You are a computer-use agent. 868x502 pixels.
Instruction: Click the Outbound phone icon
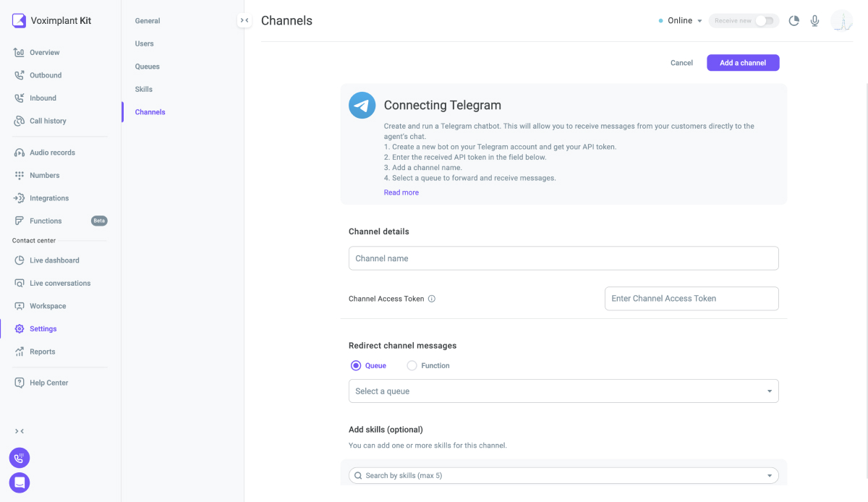pos(20,75)
